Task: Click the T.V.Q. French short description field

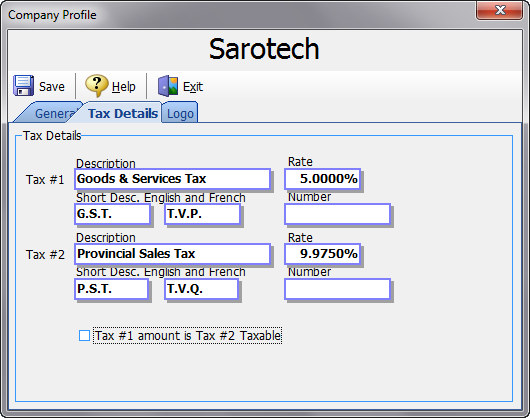Action: (201, 289)
